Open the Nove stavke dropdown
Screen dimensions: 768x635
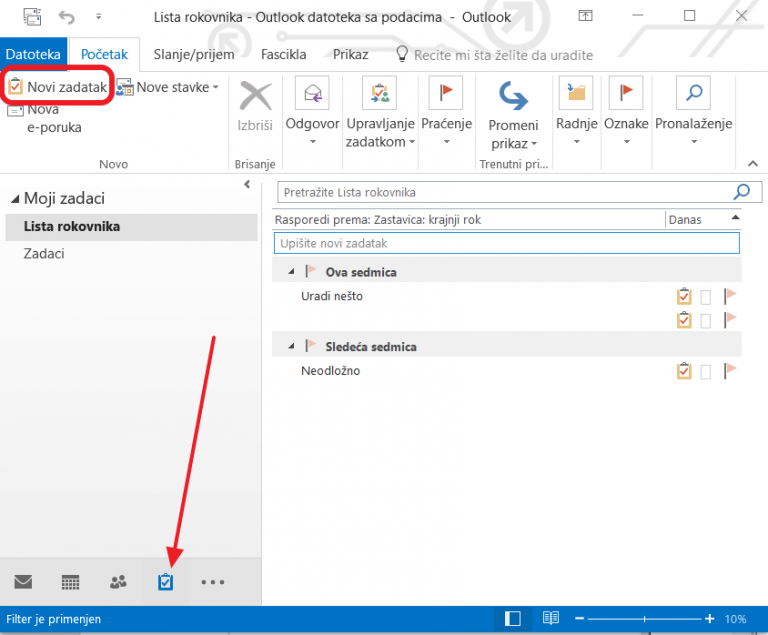point(168,87)
